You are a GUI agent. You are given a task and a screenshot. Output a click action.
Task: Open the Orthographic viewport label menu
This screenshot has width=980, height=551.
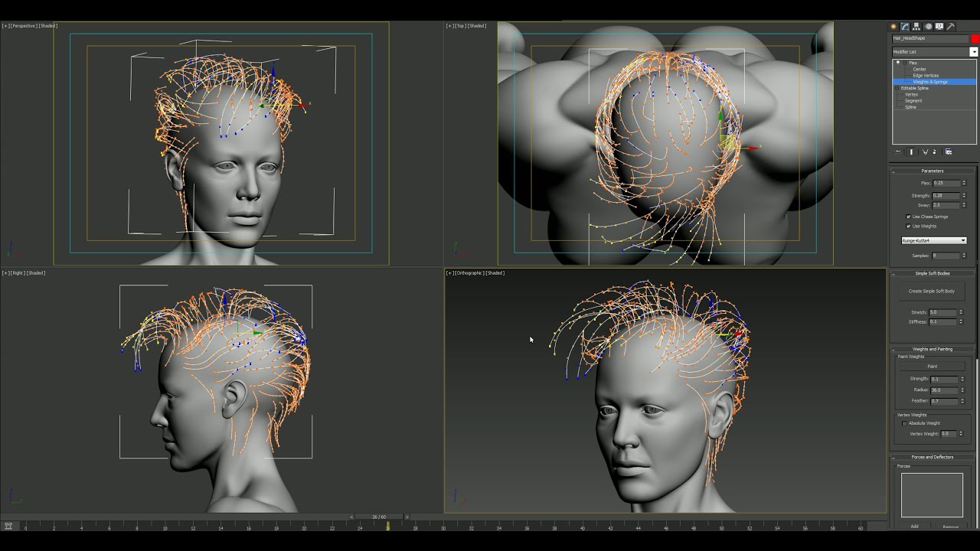coord(470,273)
